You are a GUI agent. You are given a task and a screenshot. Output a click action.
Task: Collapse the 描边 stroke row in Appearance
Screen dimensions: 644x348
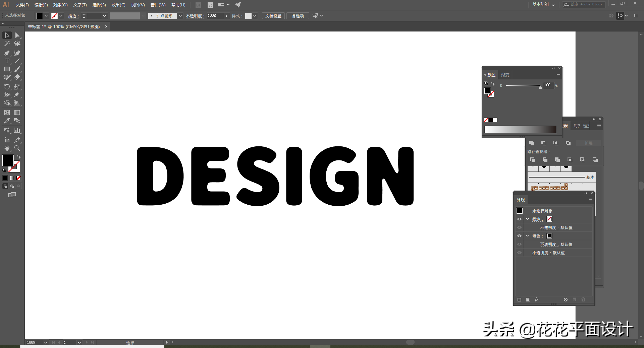tap(527, 219)
